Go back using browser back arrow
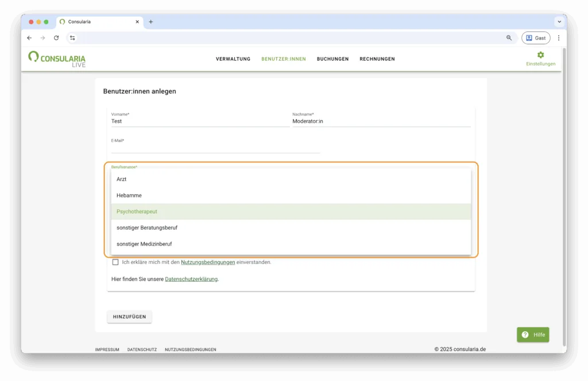The height and width of the screenshot is (381, 588). 29,38
